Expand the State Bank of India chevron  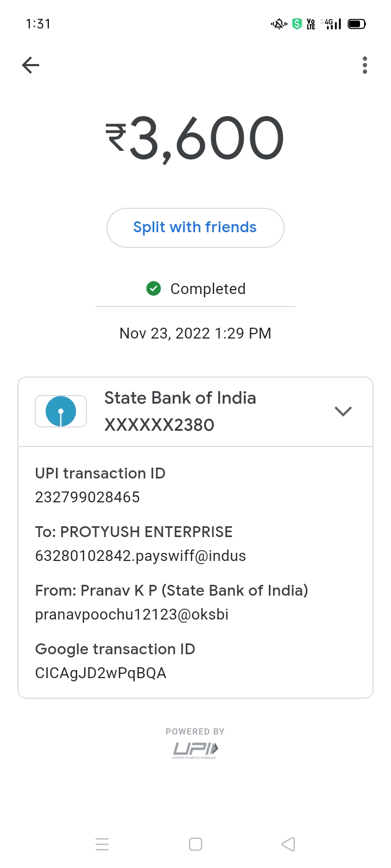click(343, 411)
